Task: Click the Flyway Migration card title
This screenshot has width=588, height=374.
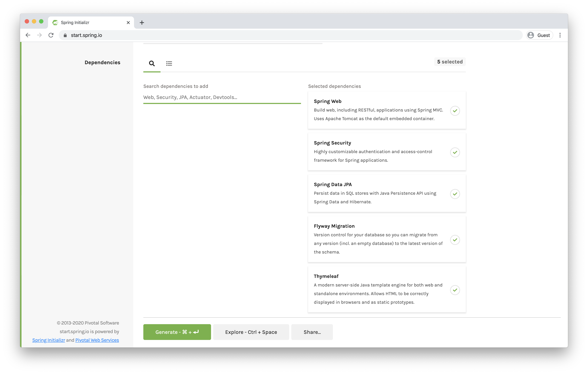Action: 334,226
